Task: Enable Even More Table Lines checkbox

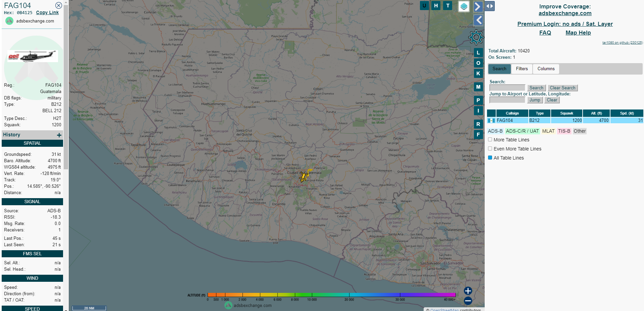Action: tap(490, 149)
